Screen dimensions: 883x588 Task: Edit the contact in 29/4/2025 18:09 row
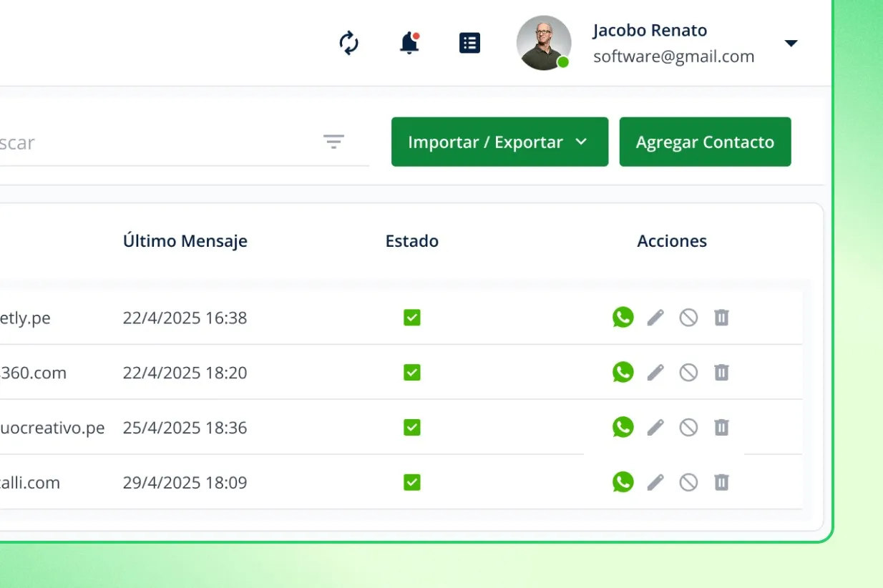point(655,483)
